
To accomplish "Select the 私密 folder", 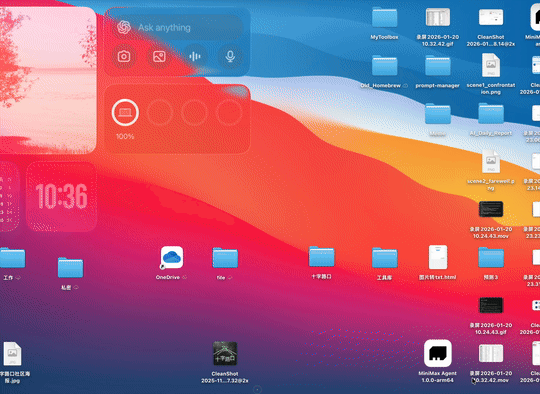I will tap(70, 268).
